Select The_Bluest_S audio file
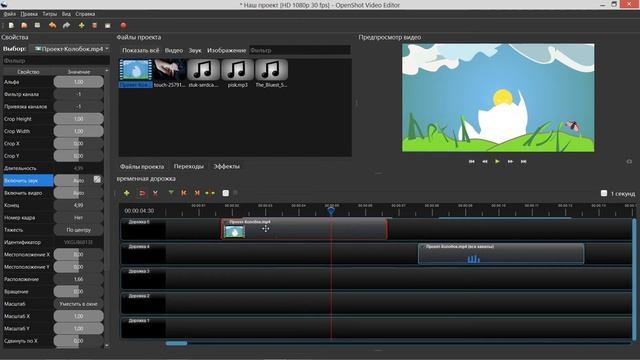Image resolution: width=640 pixels, height=360 pixels. click(271, 73)
